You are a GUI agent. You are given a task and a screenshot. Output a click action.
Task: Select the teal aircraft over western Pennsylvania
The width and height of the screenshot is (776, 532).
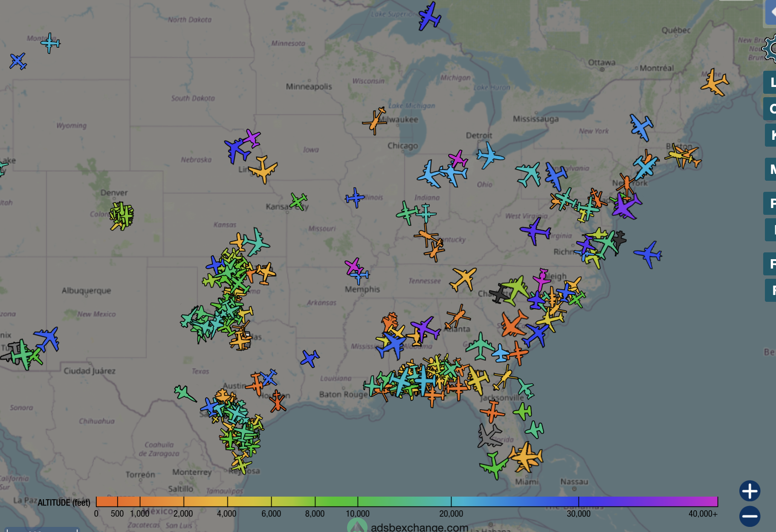529,173
